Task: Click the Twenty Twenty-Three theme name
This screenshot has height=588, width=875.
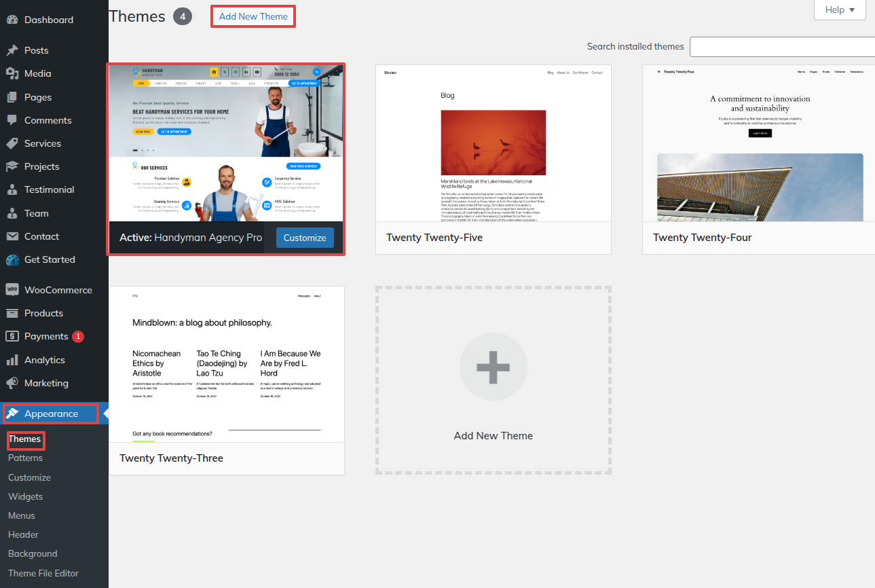Action: click(x=171, y=458)
